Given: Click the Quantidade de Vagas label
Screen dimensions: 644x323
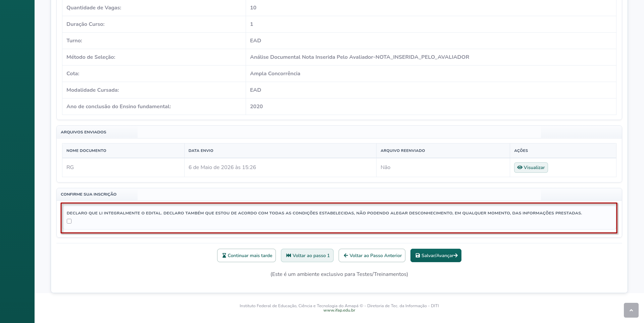Looking at the screenshot, I should [94, 8].
